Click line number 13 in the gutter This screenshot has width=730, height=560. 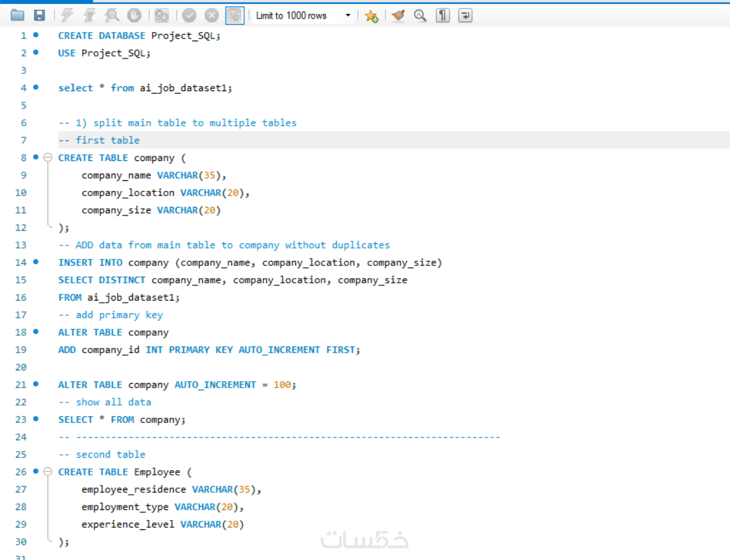click(x=21, y=245)
